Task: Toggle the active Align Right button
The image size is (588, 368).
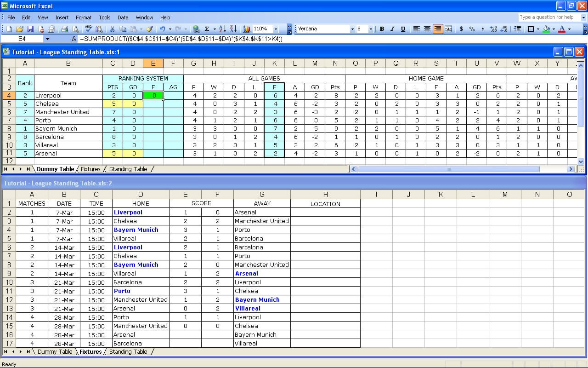Action: [x=438, y=29]
